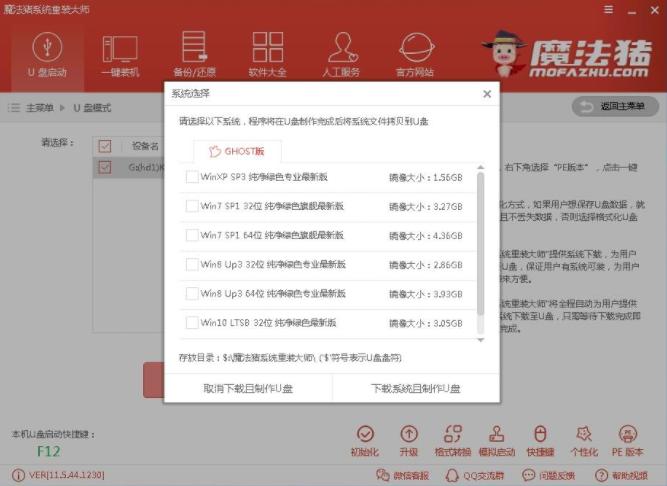This screenshot has height=486, width=667.
Task: Open 微信客服 in the status bar
Action: (402, 475)
